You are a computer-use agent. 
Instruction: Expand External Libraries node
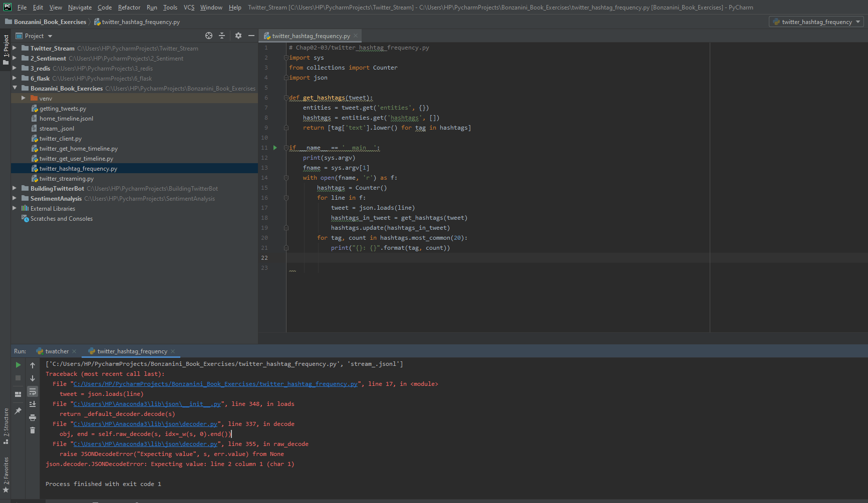coord(15,208)
